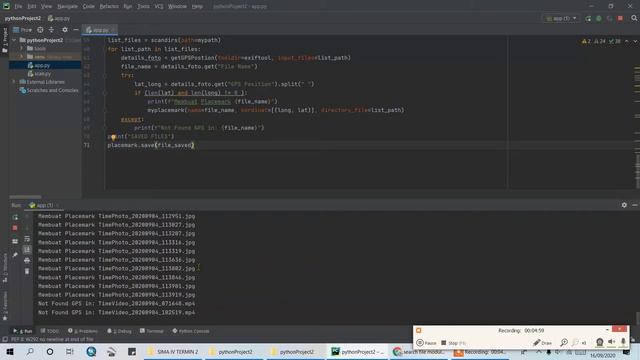
Task: Open Run panel gear settings
Action: pos(624,205)
